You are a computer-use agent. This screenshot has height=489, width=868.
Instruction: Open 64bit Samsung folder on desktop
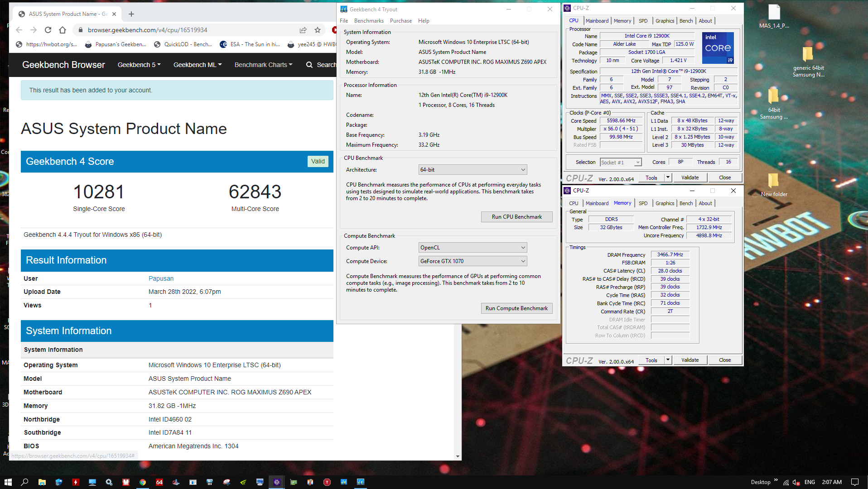[774, 104]
